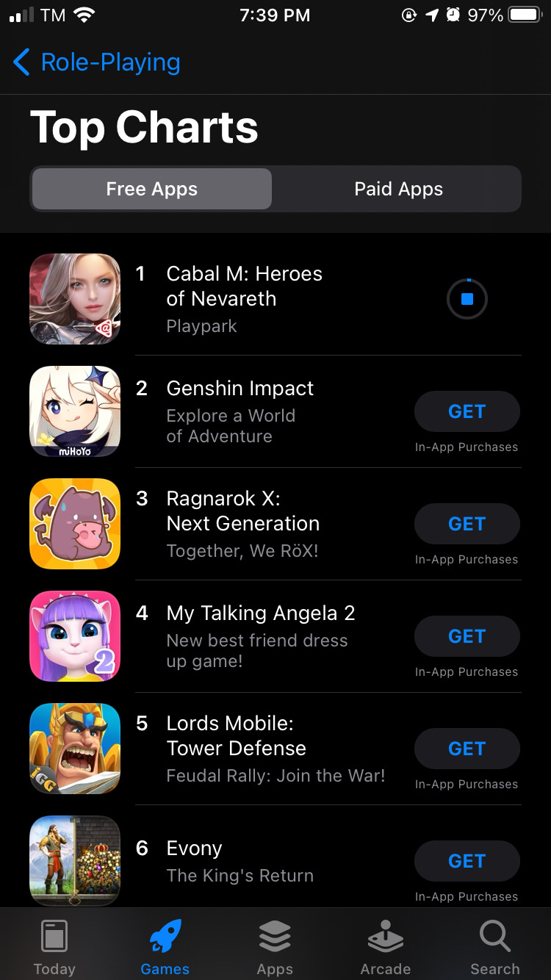Image resolution: width=551 pixels, height=980 pixels.
Task: Open Cabal M: Heroes of Nevareth app icon
Action: tap(75, 299)
